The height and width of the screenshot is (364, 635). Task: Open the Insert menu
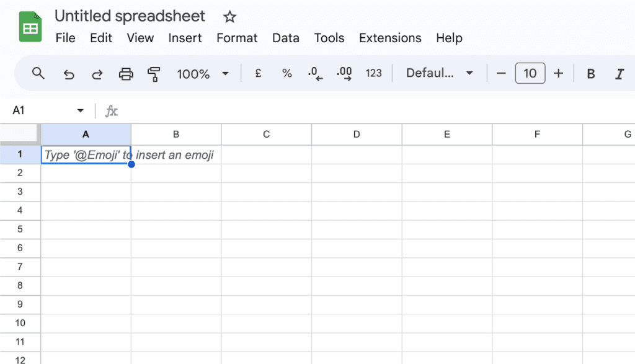[185, 38]
